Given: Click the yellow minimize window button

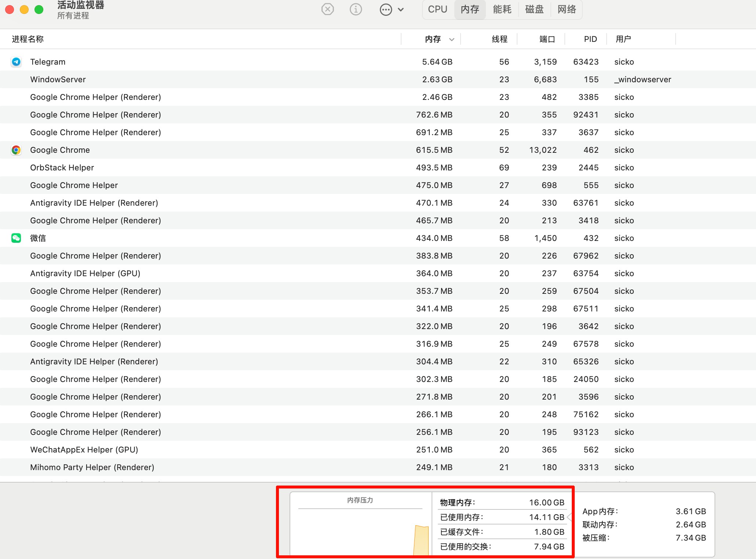Looking at the screenshot, I should point(24,10).
